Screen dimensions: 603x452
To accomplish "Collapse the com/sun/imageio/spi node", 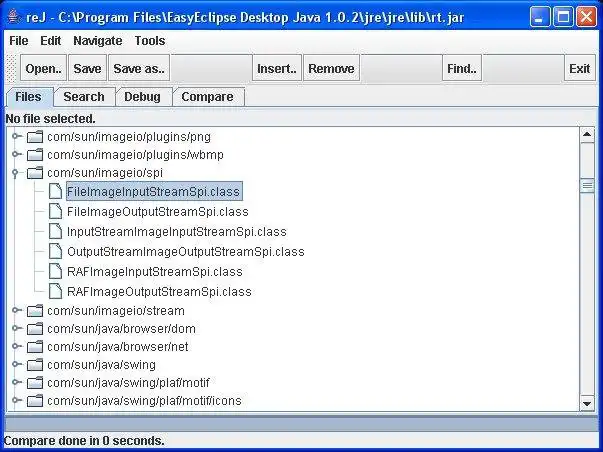I will click(x=15, y=173).
